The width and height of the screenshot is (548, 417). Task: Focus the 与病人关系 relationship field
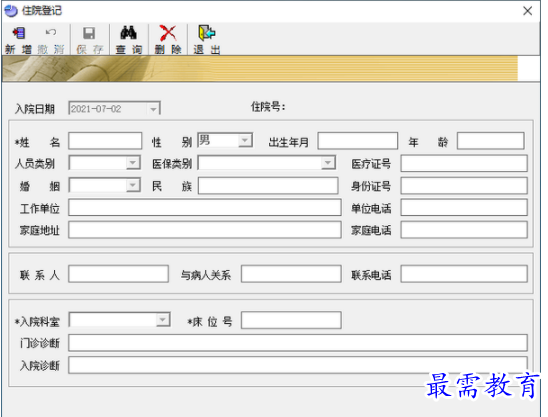291,274
